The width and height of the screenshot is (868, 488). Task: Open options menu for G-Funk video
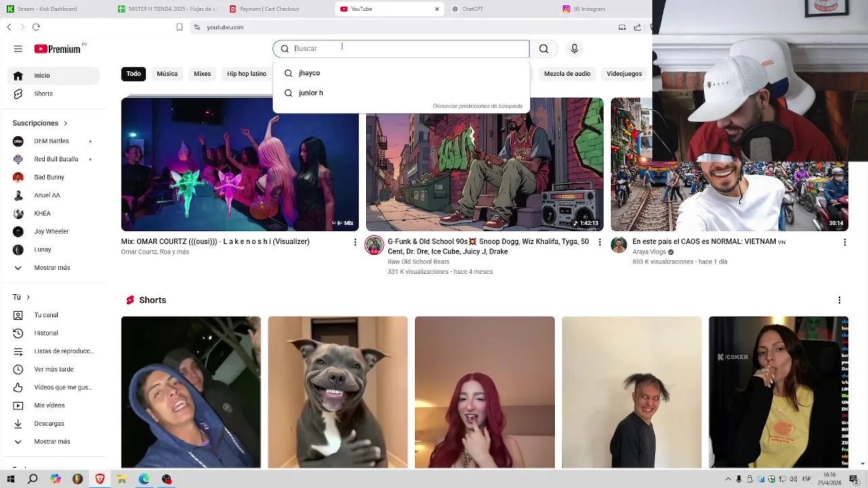pyautogui.click(x=599, y=242)
